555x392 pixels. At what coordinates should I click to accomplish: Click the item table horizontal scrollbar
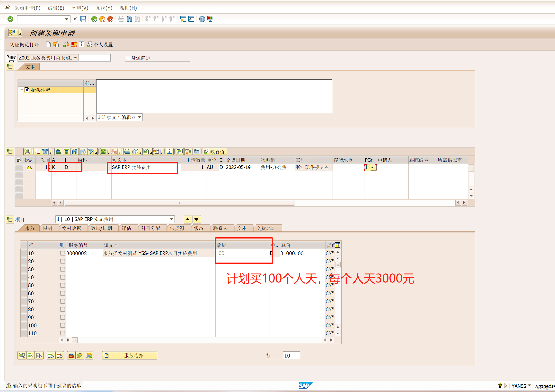click(x=179, y=203)
